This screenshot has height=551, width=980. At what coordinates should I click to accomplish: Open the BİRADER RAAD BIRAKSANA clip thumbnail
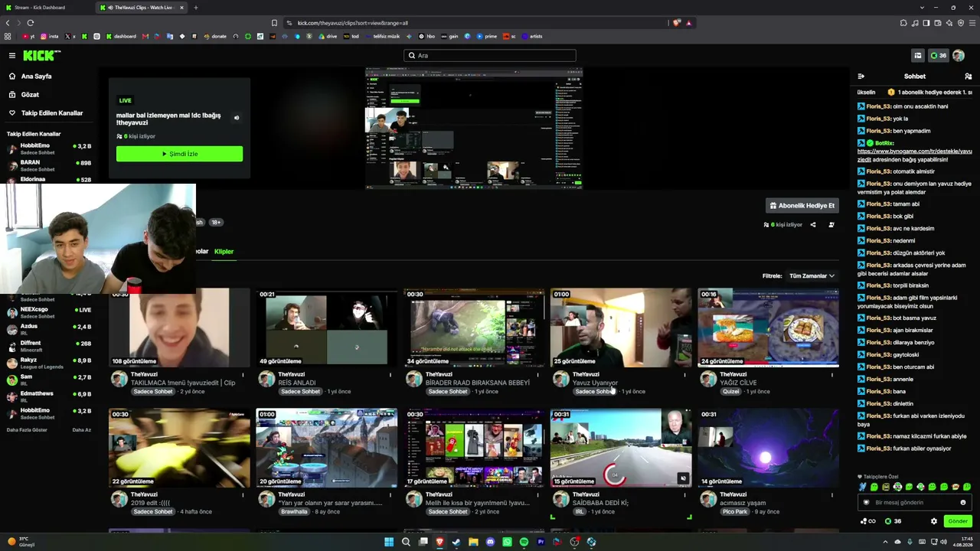tap(474, 328)
